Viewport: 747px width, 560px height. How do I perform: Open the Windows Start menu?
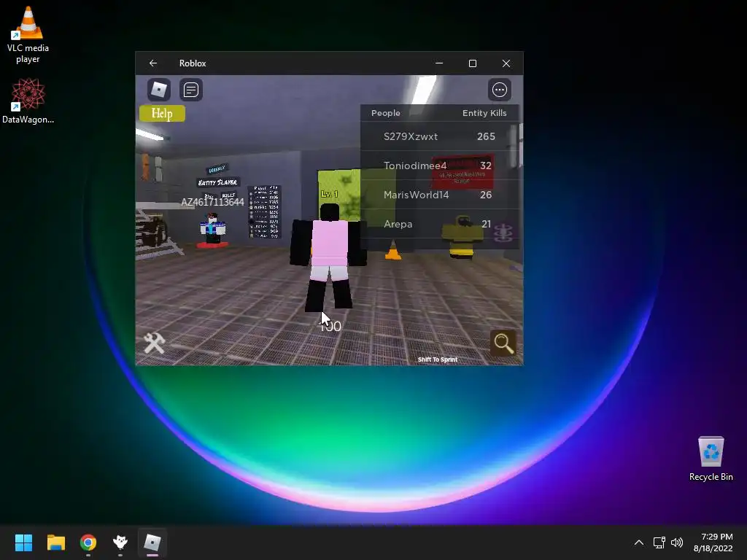point(23,542)
